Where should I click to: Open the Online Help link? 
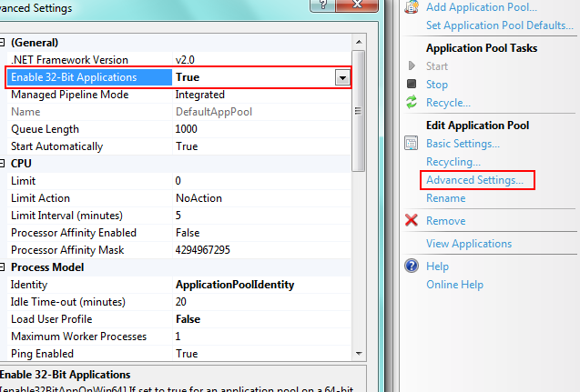(454, 285)
